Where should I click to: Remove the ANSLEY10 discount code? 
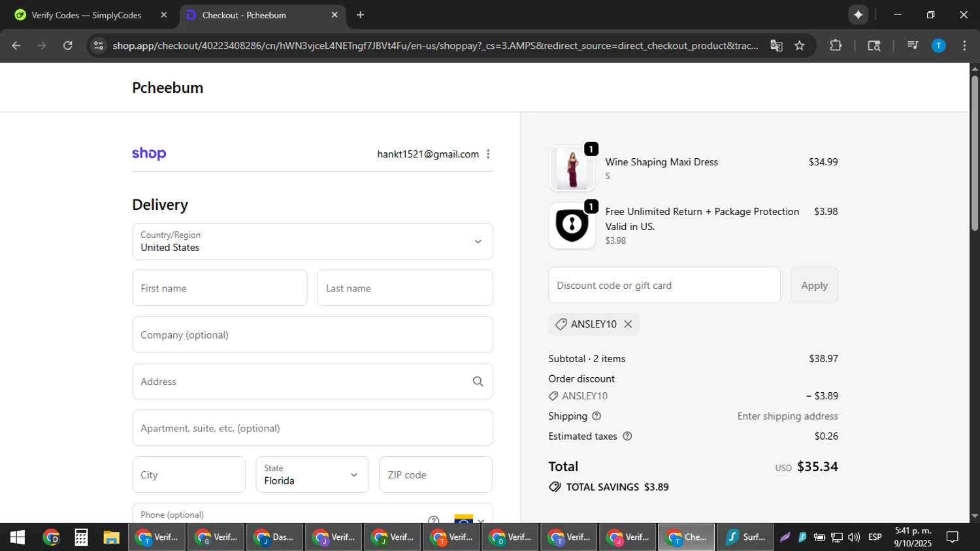pyautogui.click(x=628, y=324)
